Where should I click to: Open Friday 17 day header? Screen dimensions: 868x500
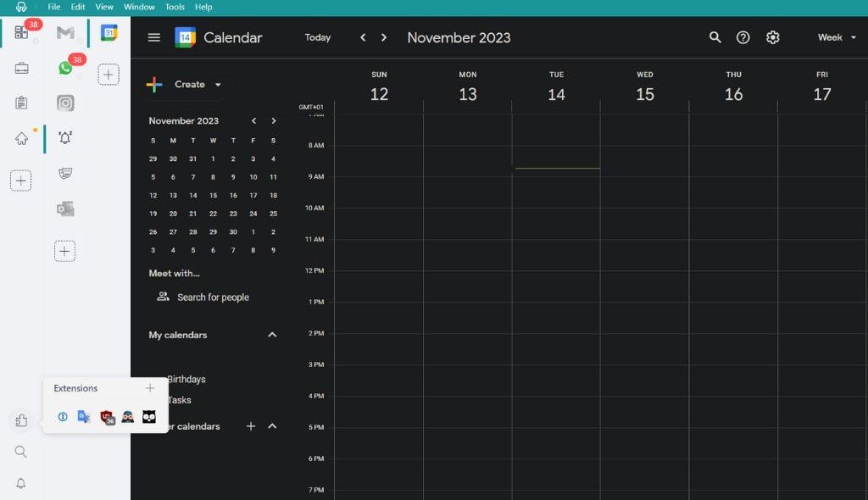tap(822, 88)
